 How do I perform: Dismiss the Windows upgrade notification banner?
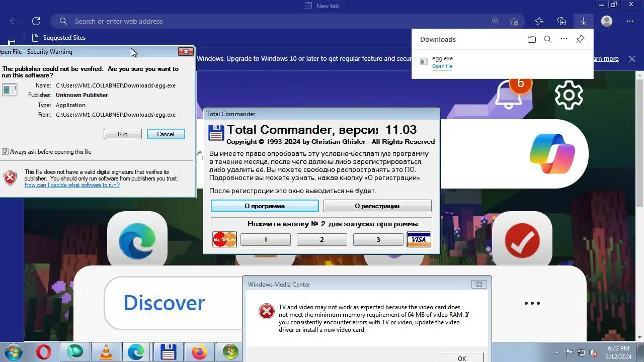[632, 59]
